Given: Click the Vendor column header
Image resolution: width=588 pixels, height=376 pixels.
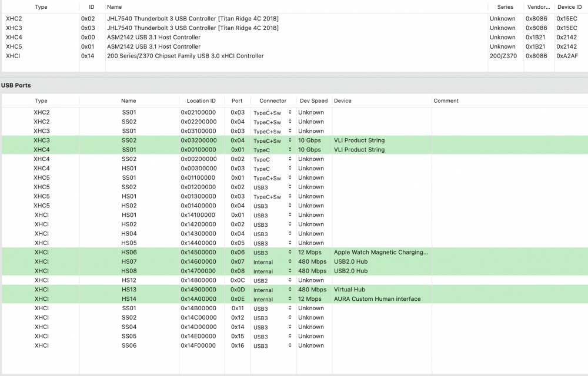Looking at the screenshot, I should [539, 6].
